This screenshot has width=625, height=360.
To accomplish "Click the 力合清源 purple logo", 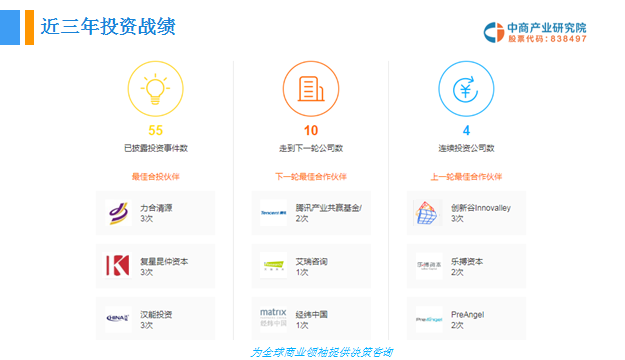I will point(118,213).
